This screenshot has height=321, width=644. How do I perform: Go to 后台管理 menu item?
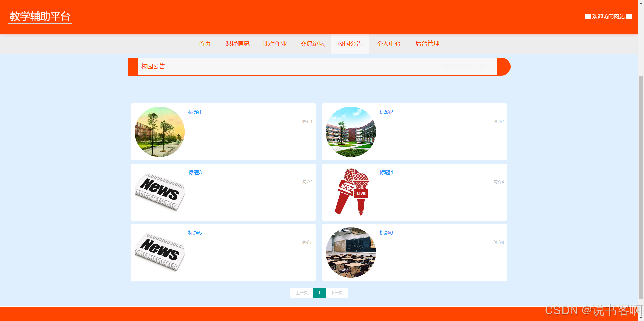click(x=427, y=44)
